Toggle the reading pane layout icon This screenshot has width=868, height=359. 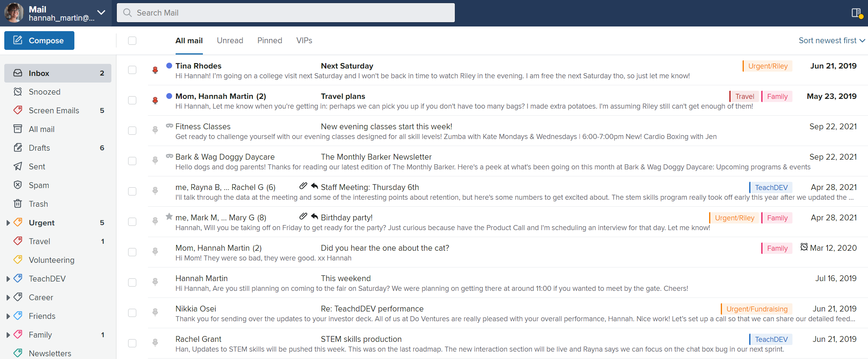click(x=856, y=12)
